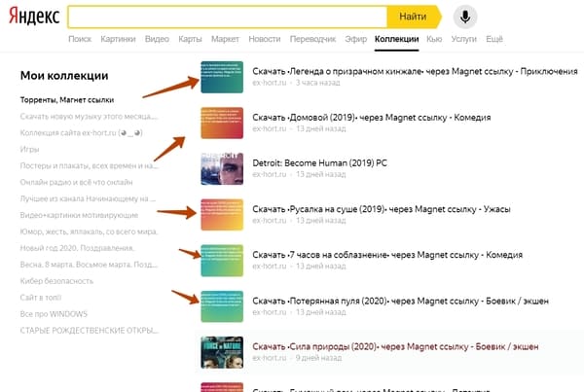The height and width of the screenshot is (392, 584).
Task: Open Сайт в топ!! collection
Action: coord(41,297)
